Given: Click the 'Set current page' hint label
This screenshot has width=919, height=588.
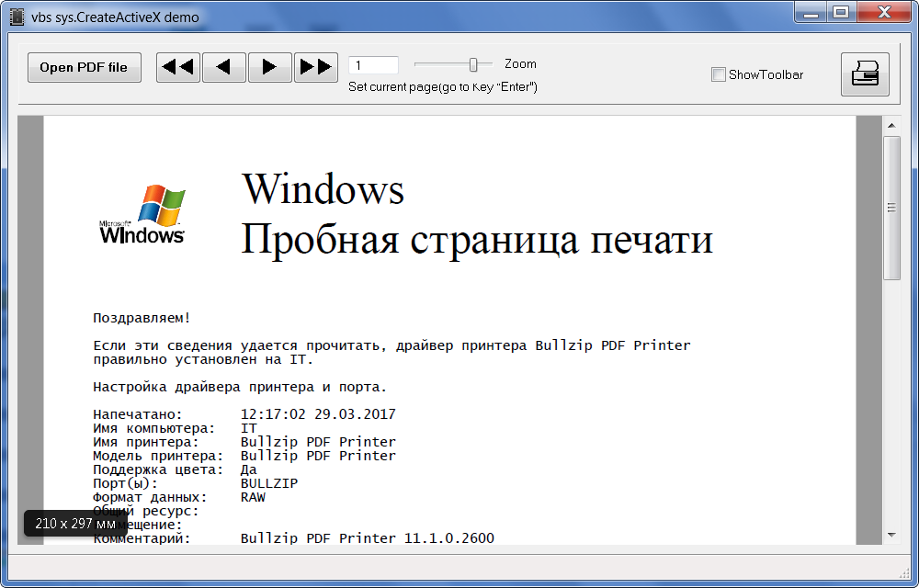Looking at the screenshot, I should tap(443, 87).
